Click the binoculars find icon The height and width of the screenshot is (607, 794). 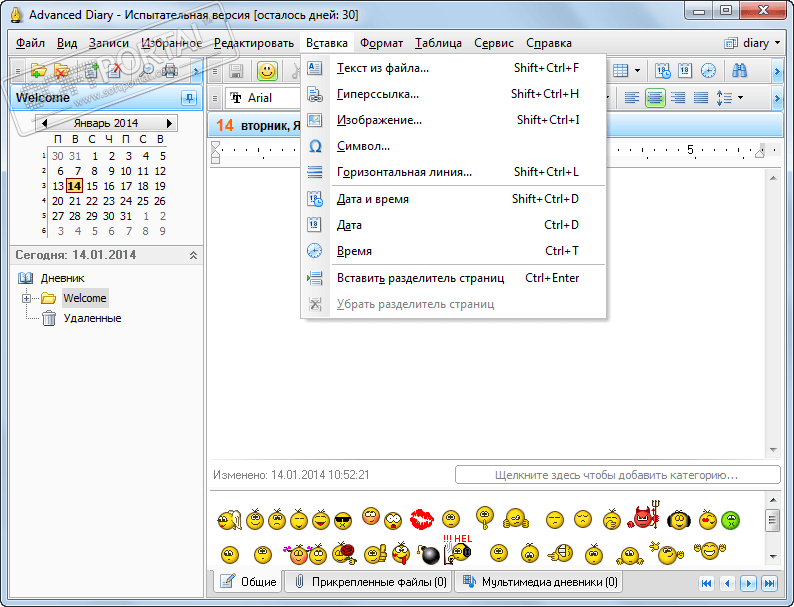pos(740,71)
